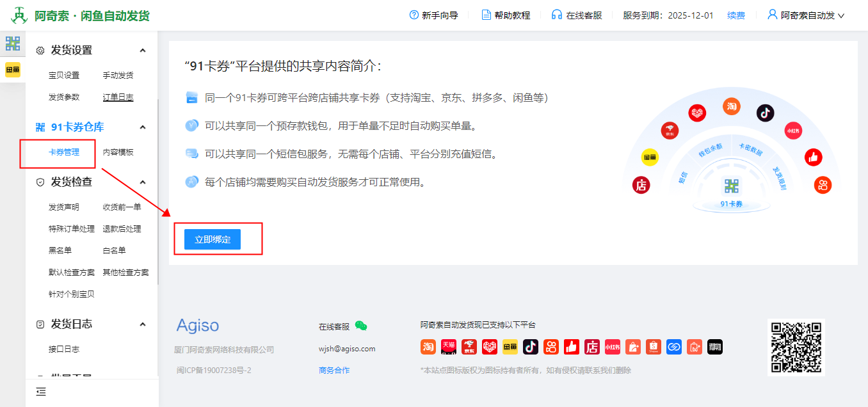This screenshot has height=407, width=868.
Task: Click the 服务到期：2025-12-01 text
Action: tap(668, 15)
